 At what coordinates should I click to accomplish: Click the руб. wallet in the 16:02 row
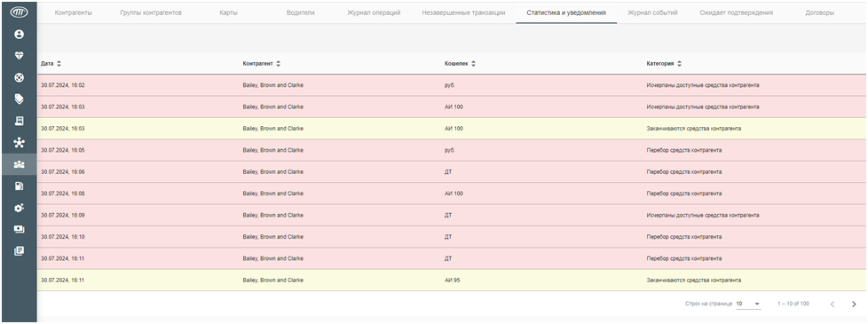click(x=449, y=85)
